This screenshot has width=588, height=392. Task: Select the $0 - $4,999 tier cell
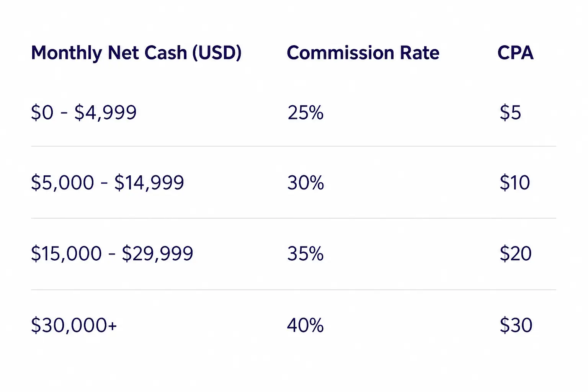pyautogui.click(x=84, y=113)
